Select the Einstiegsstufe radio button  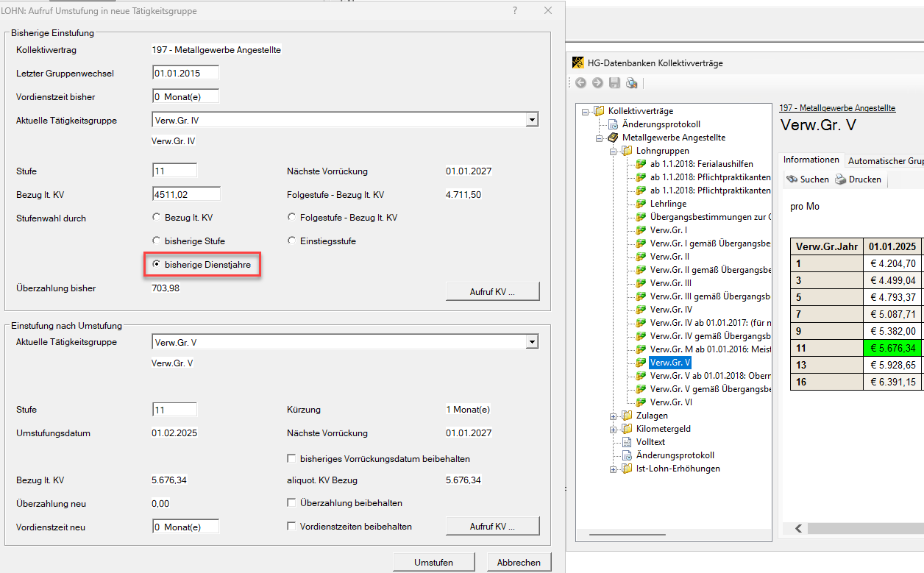292,241
